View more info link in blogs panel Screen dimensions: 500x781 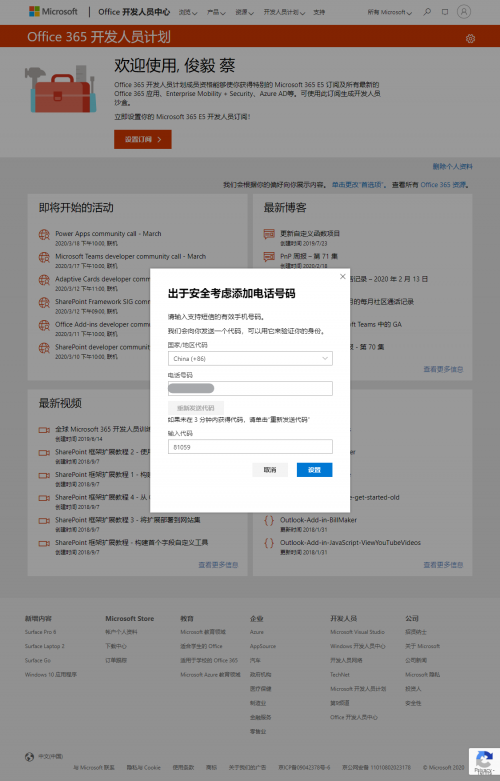tap(443, 369)
